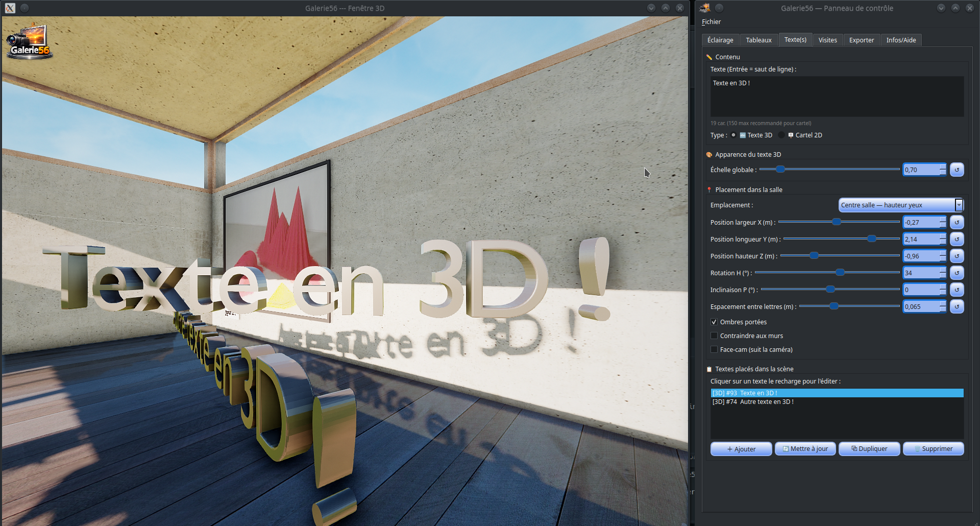Click the X window icon of Fenêtre 3D
The width and height of the screenshot is (980, 526).
(x=10, y=8)
